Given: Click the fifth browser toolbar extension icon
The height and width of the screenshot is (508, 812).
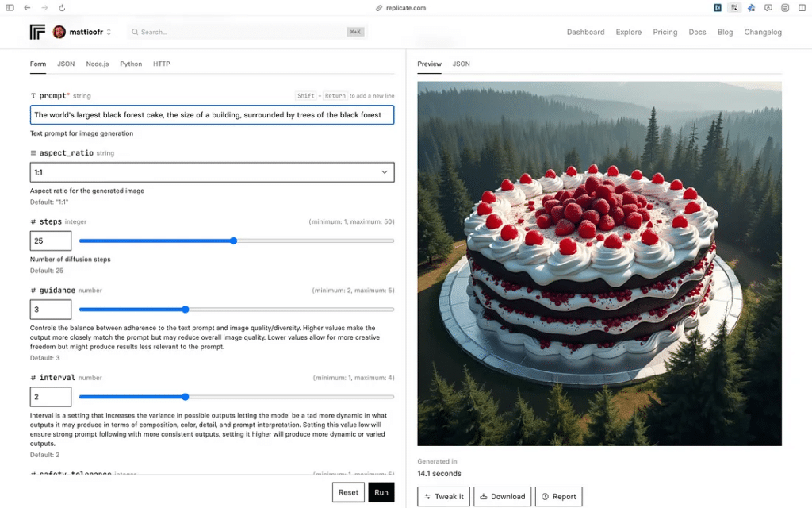Looking at the screenshot, I should click(785, 8).
